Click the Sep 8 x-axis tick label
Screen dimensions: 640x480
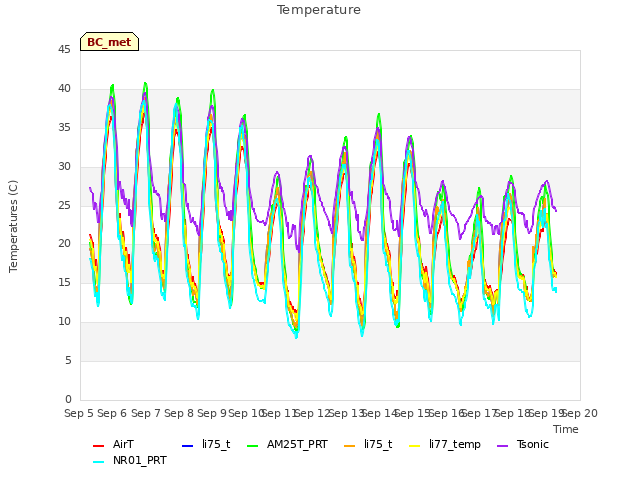(x=179, y=413)
